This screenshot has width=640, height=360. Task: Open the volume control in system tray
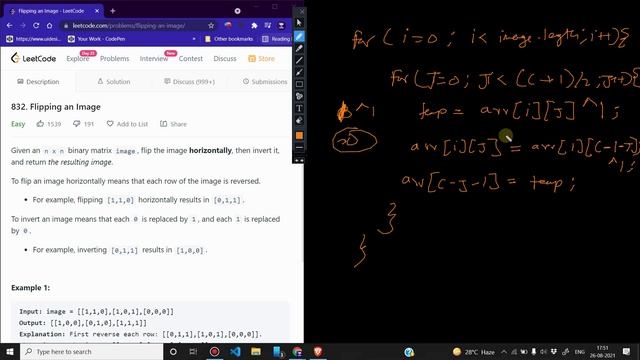543,351
